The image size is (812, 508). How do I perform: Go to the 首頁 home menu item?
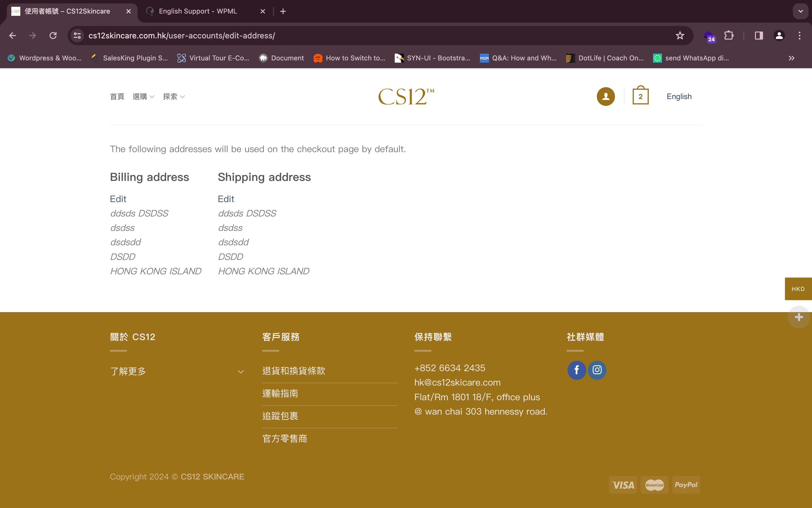pyautogui.click(x=117, y=97)
